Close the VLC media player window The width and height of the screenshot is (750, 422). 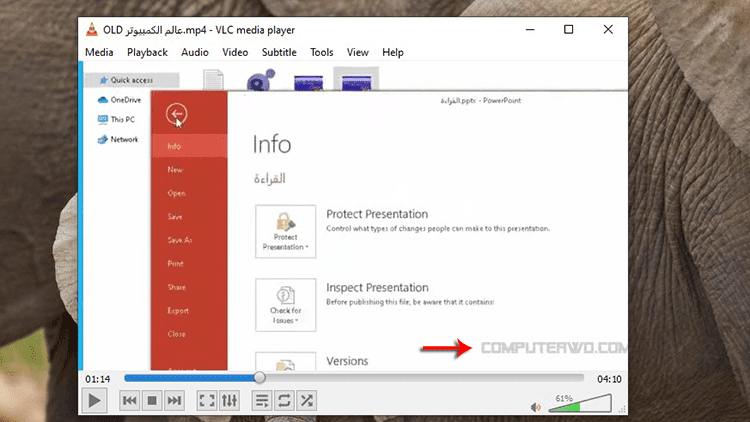click(x=608, y=30)
